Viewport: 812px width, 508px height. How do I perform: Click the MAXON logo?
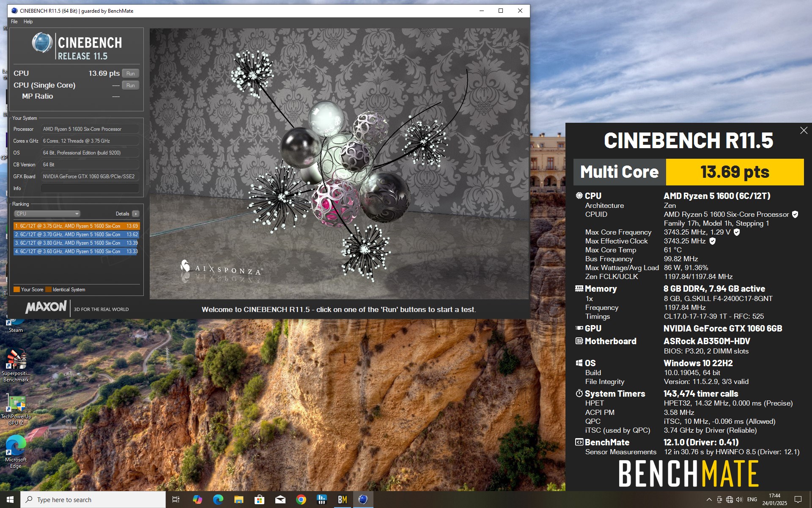pyautogui.click(x=46, y=307)
